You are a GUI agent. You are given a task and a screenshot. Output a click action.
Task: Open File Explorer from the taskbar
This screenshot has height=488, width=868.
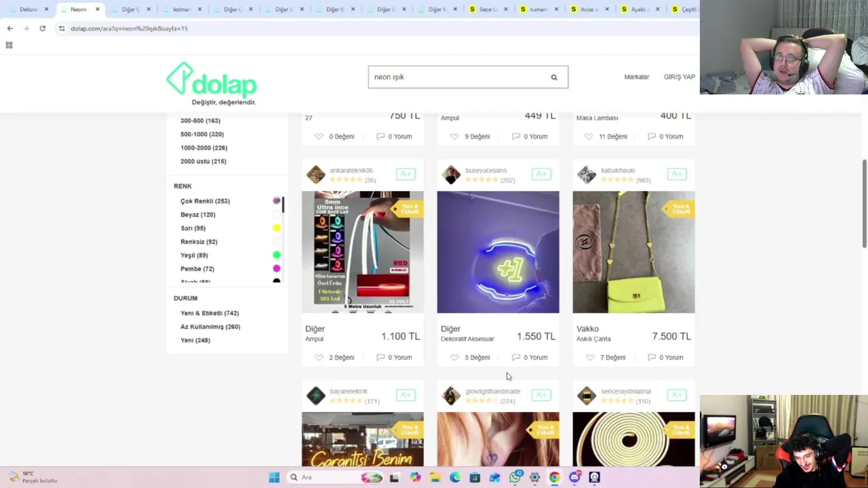tap(435, 477)
